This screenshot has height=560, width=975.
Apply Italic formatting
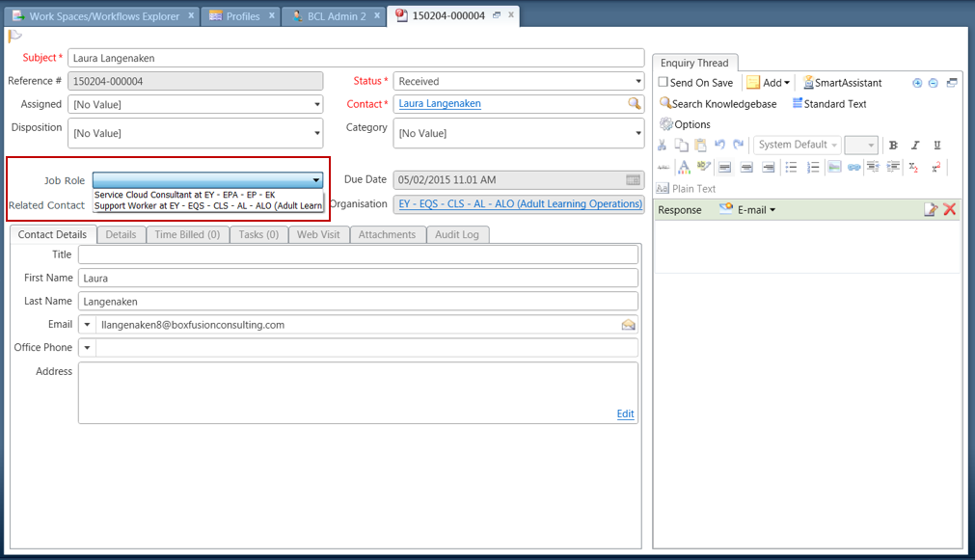click(x=915, y=145)
